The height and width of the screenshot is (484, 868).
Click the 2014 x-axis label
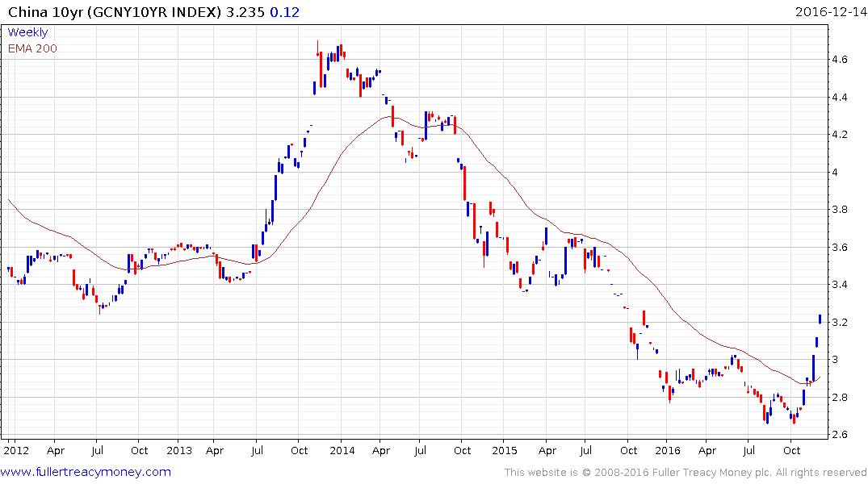pos(342,450)
